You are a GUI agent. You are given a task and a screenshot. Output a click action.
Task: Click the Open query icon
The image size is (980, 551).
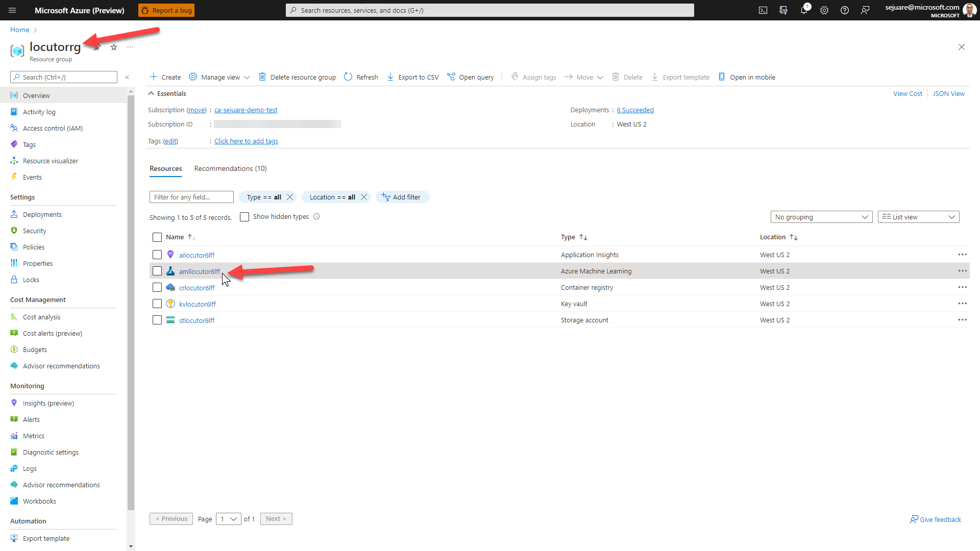[451, 77]
